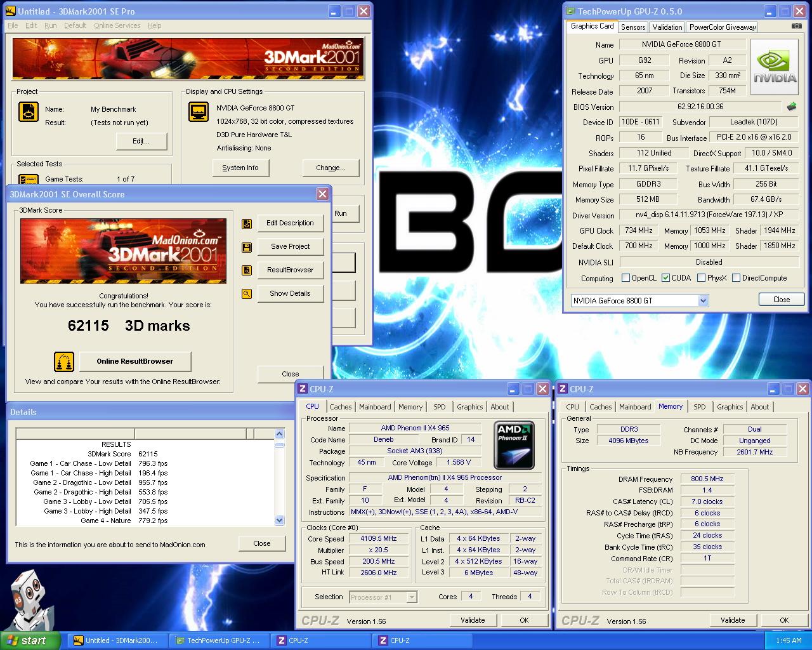The width and height of the screenshot is (812, 650).
Task: Click the BIOS save chip icon in GPU-Z
Action: [792, 107]
